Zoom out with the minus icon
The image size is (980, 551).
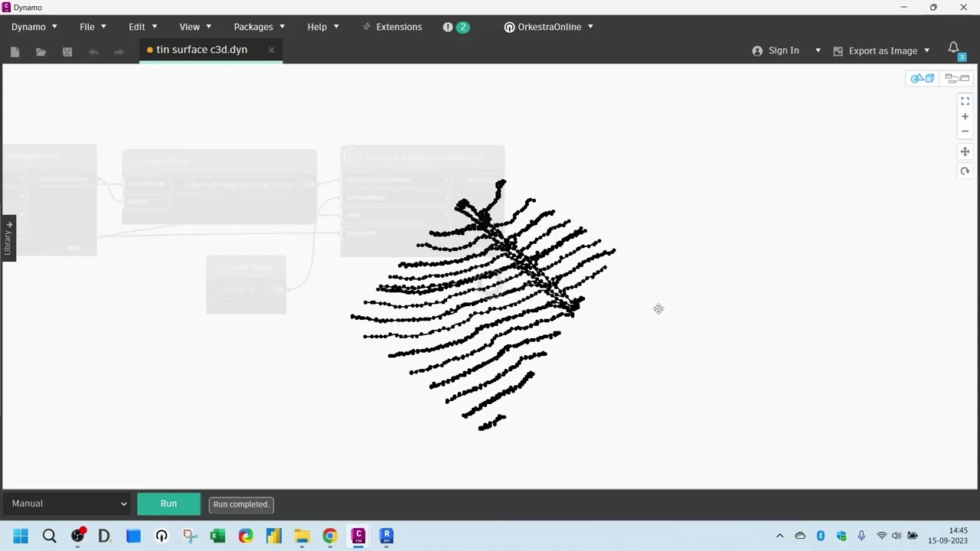[965, 131]
